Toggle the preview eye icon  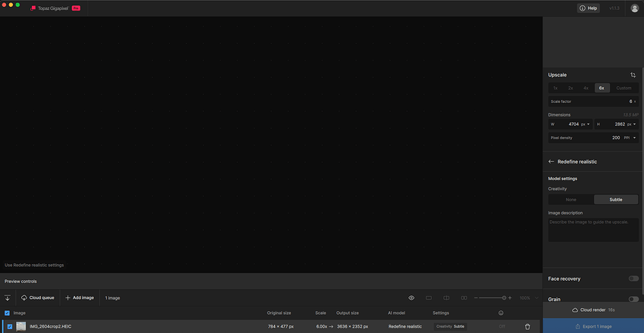click(x=411, y=297)
